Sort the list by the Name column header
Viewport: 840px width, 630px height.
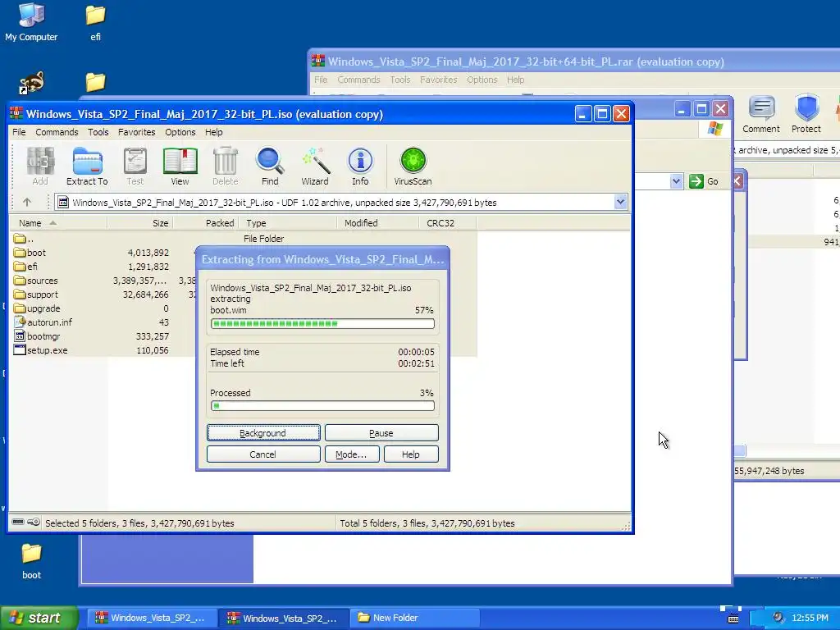(58, 223)
